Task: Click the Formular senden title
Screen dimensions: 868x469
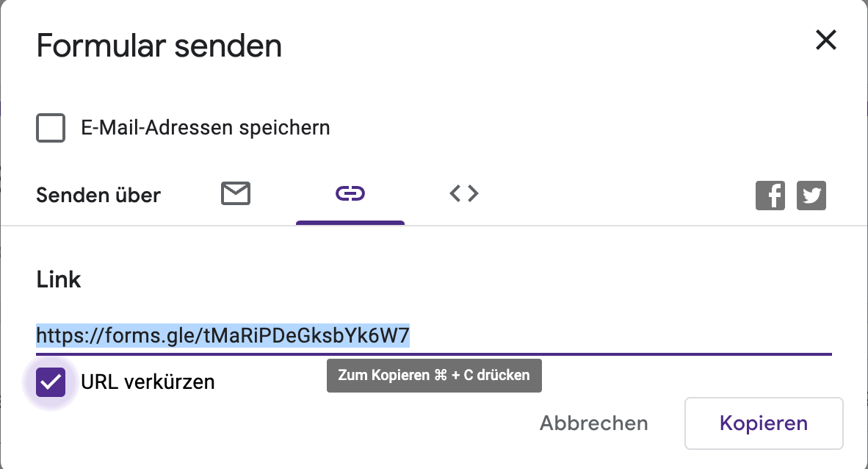Action: [159, 46]
